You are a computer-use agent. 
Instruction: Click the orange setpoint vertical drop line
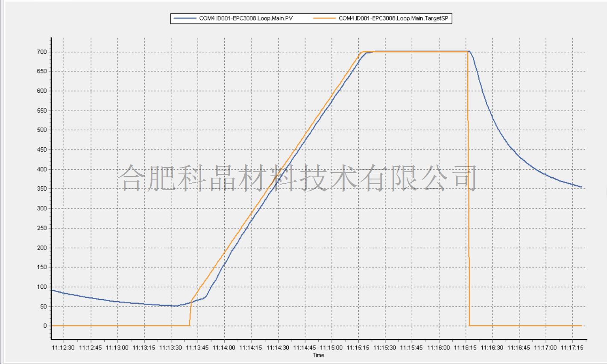pyautogui.click(x=469, y=192)
